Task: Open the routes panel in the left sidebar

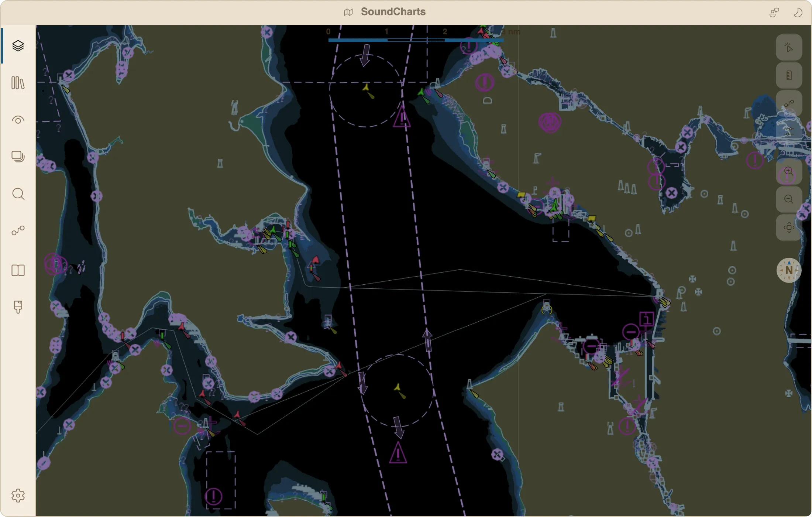Action: [18, 231]
